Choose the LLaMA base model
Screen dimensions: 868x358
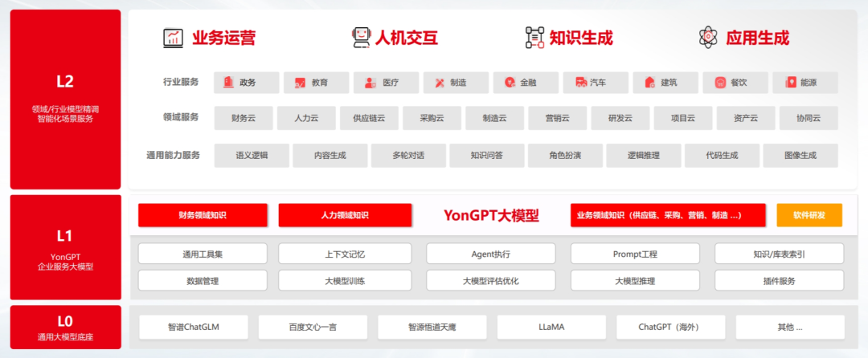click(x=551, y=327)
